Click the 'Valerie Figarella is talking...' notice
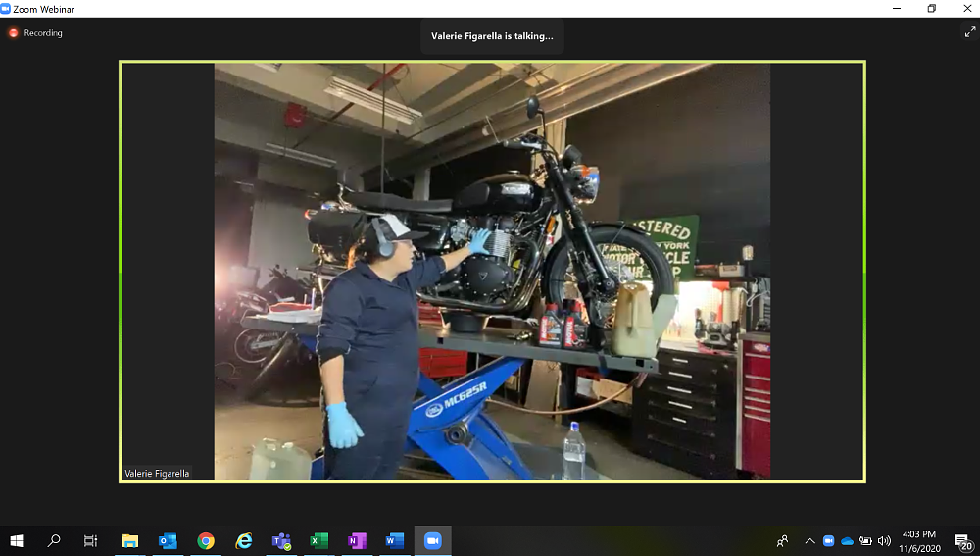 coord(492,36)
